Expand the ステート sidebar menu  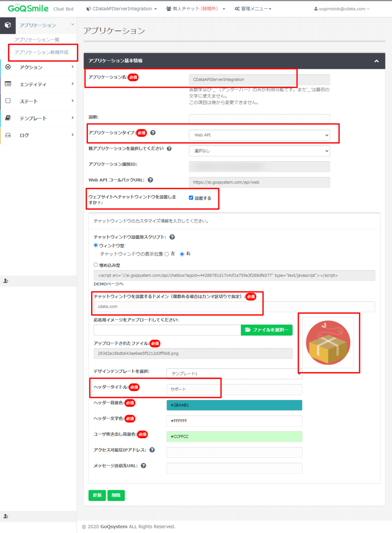pyautogui.click(x=38, y=101)
